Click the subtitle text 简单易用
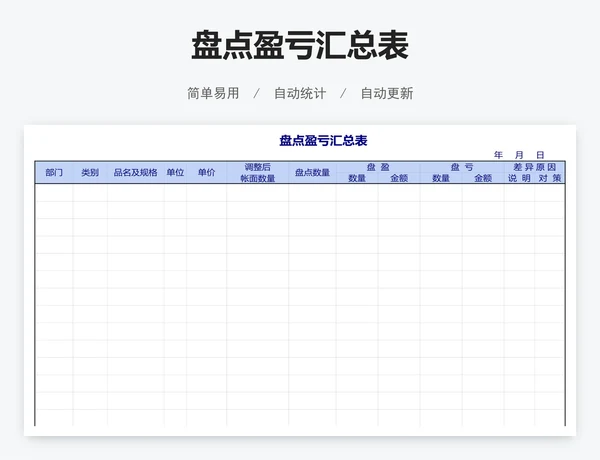The width and height of the screenshot is (600, 460). click(x=213, y=93)
